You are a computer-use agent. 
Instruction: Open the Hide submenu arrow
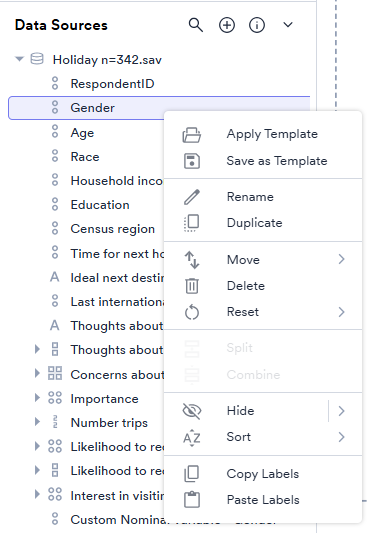coord(341,411)
